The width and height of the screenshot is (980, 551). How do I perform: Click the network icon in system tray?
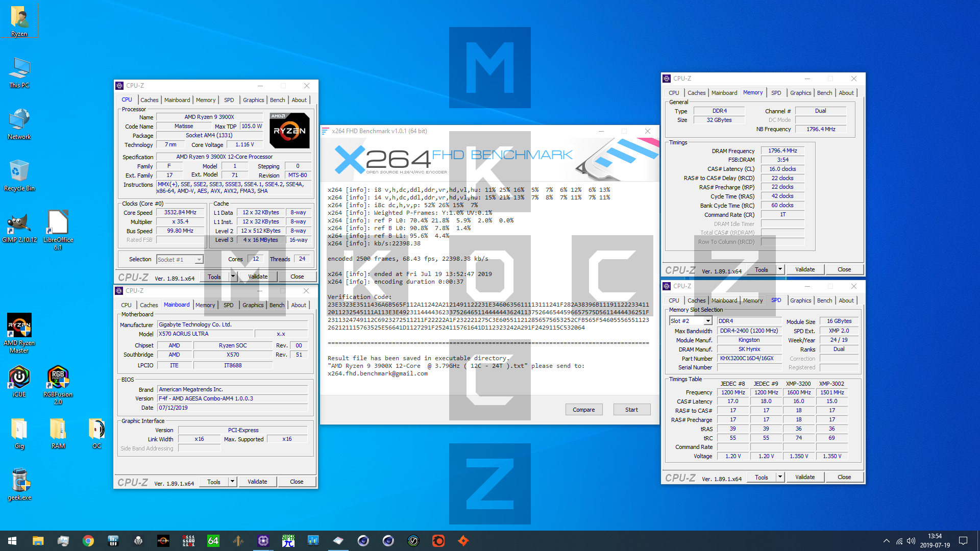click(x=899, y=541)
